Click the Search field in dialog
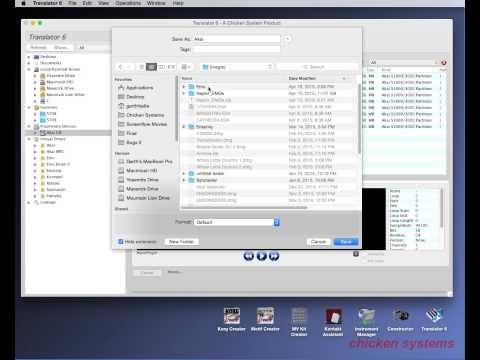 317,67
